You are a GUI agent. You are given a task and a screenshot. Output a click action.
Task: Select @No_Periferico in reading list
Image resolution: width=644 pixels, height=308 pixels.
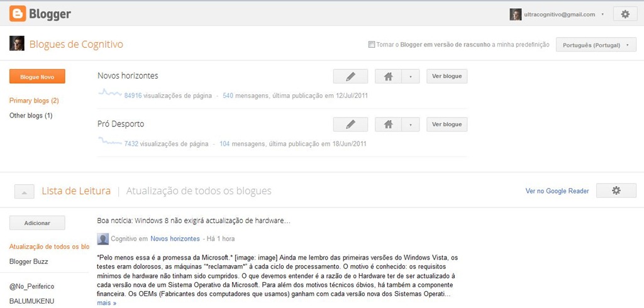click(31, 286)
